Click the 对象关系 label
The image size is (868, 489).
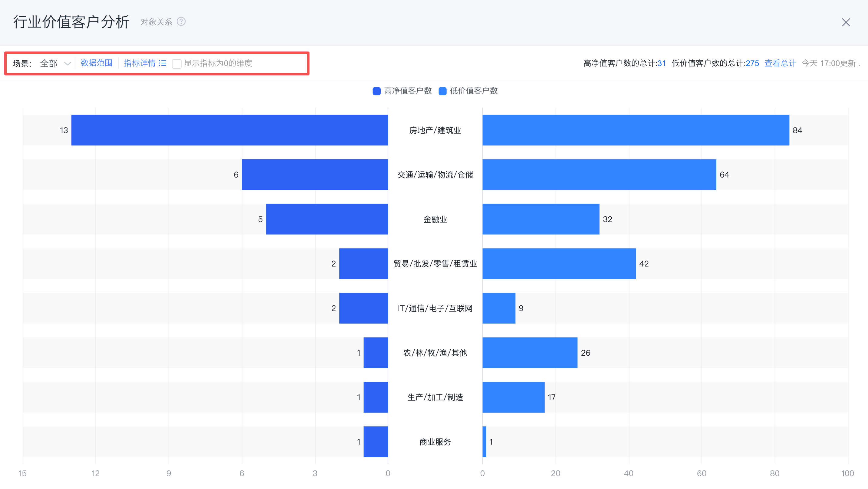point(156,22)
